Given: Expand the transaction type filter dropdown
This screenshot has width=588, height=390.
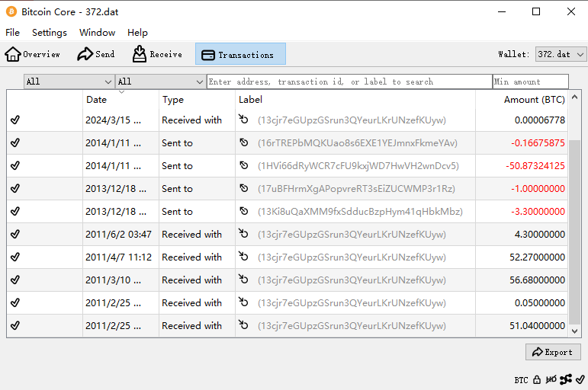Looking at the screenshot, I should point(160,82).
